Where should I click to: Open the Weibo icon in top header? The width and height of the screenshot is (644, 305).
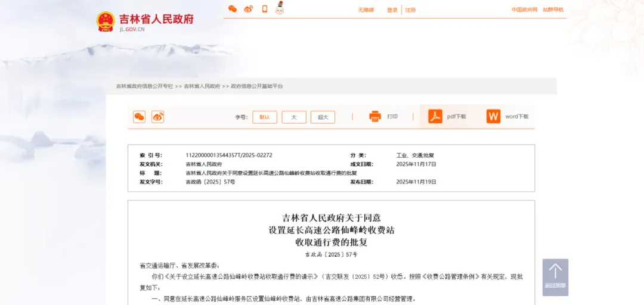click(249, 9)
